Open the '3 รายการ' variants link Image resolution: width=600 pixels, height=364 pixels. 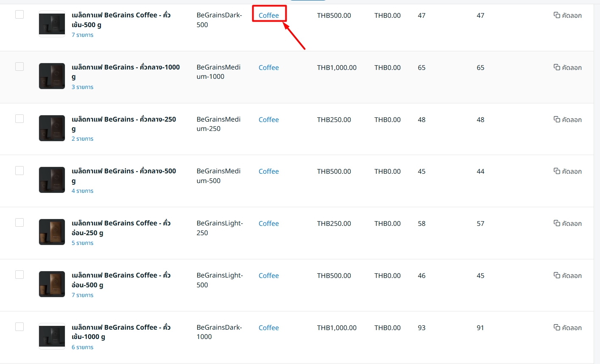point(82,87)
